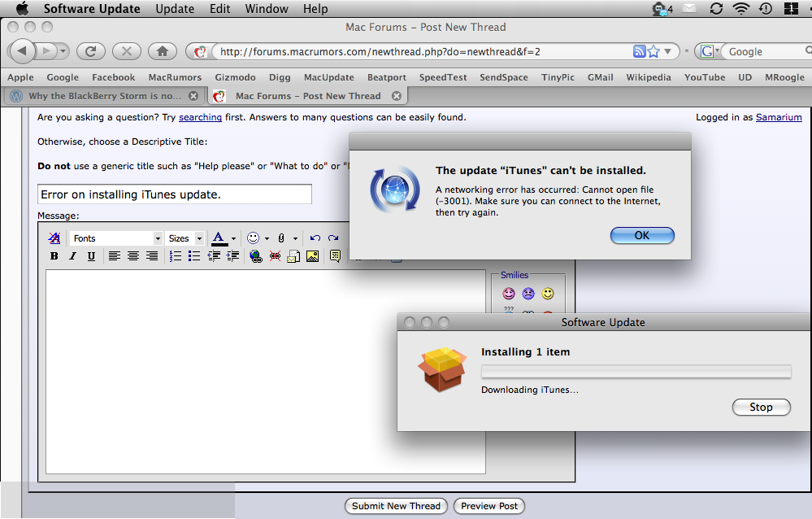Click the browser Stop loading button
Image resolution: width=812 pixels, height=519 pixels.
[126, 50]
